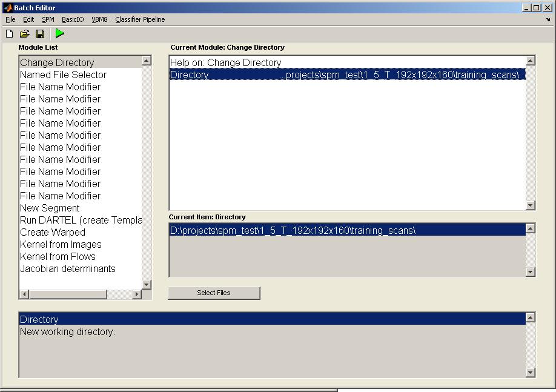Run the batch with the green play arrow
556x392 pixels.
tap(59, 33)
